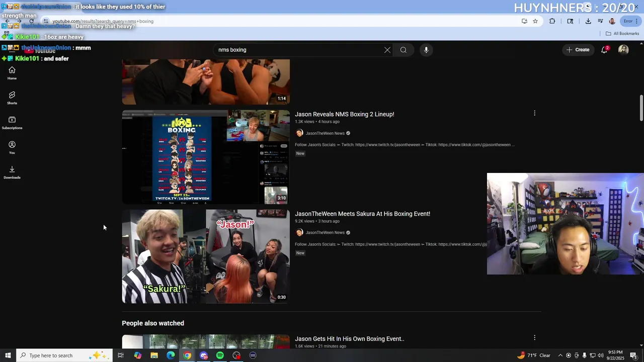644x362 pixels.
Task: Open Microsoft Edge from the taskbar
Action: tap(171, 355)
